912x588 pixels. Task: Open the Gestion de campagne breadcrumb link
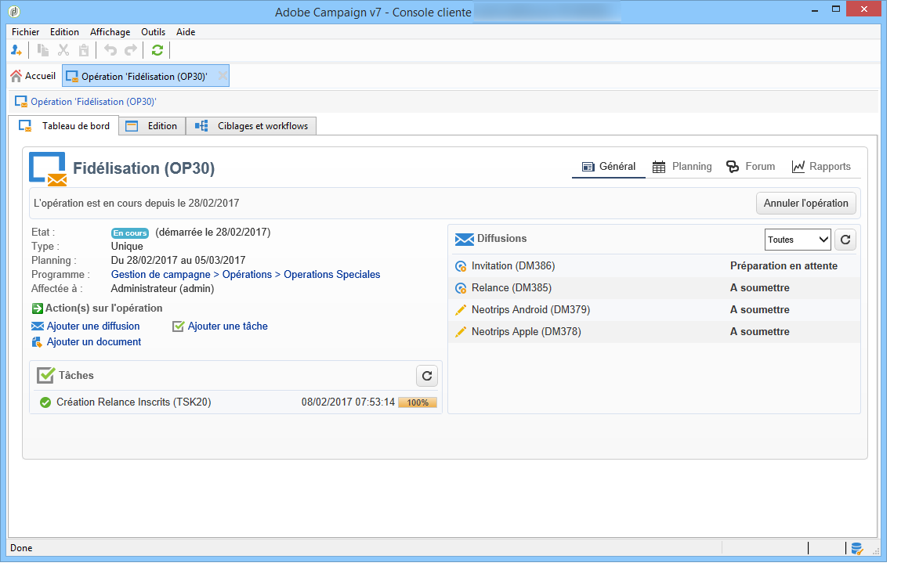[x=161, y=275]
